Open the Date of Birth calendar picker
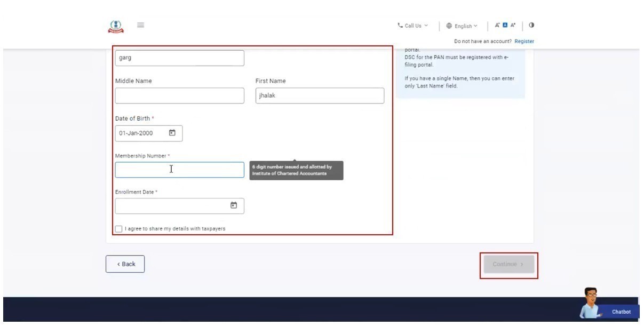The image size is (644, 334). point(172,133)
